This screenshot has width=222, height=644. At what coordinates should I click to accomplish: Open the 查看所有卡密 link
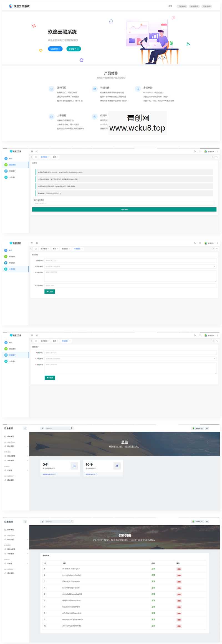(91, 474)
